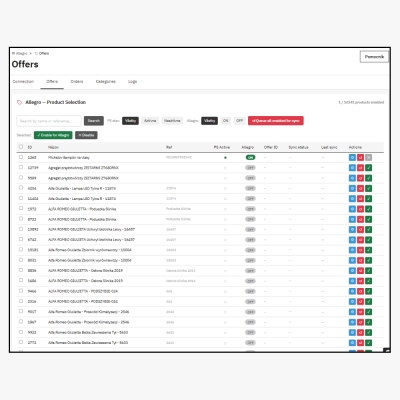
Task: Tick the checkbox for row 12739
Action: pos(21,167)
